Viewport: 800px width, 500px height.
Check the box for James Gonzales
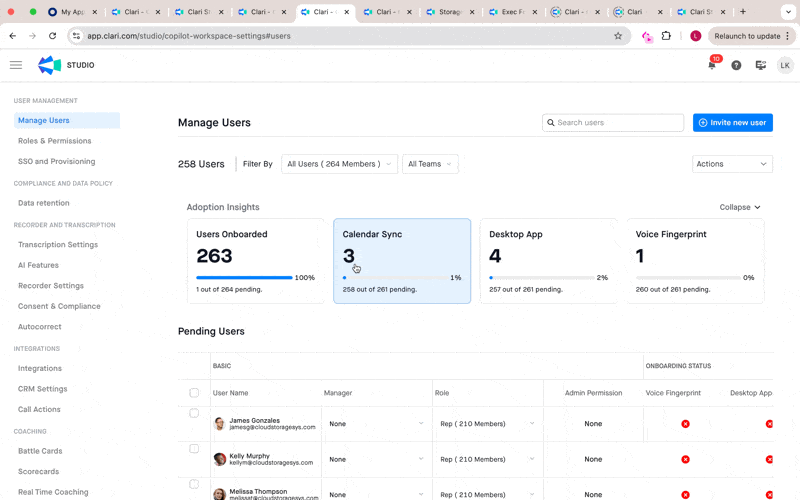click(x=194, y=413)
